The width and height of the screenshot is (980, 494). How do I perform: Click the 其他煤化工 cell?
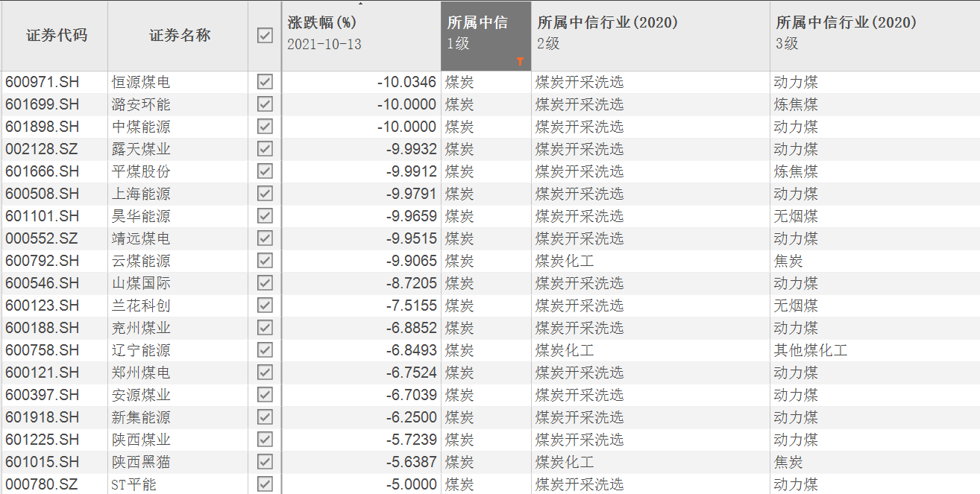pos(811,350)
